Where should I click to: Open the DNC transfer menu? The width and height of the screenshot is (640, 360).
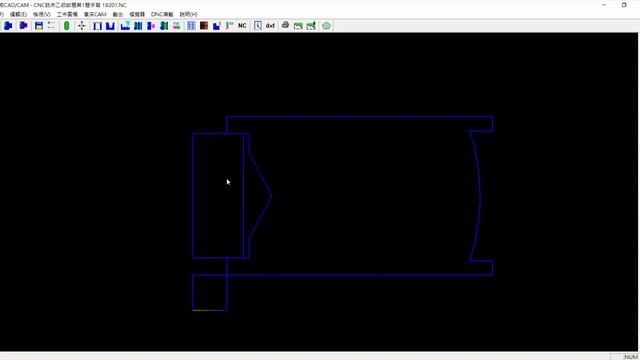(162, 14)
